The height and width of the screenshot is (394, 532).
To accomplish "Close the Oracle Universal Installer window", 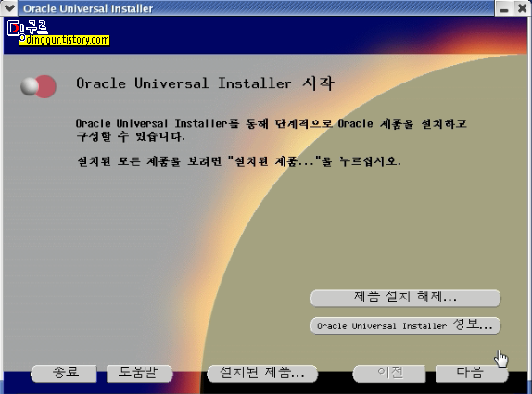I will point(522,8).
